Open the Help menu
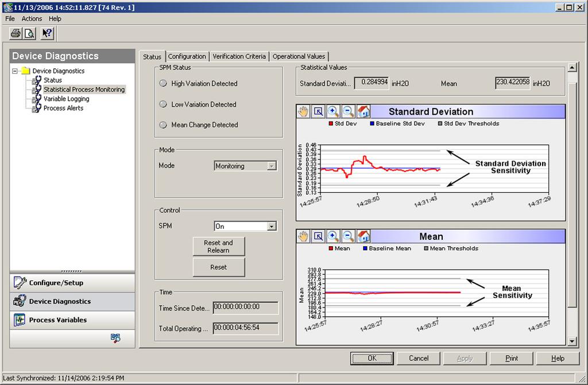 point(55,18)
